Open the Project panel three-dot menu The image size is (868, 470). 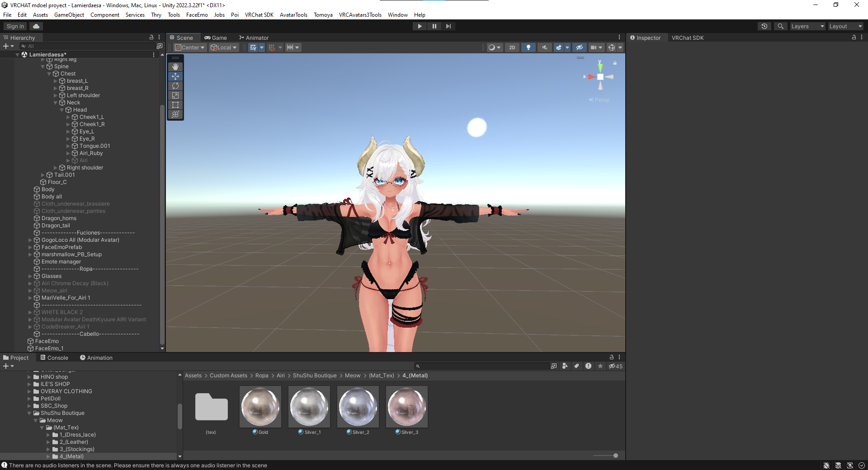point(619,357)
